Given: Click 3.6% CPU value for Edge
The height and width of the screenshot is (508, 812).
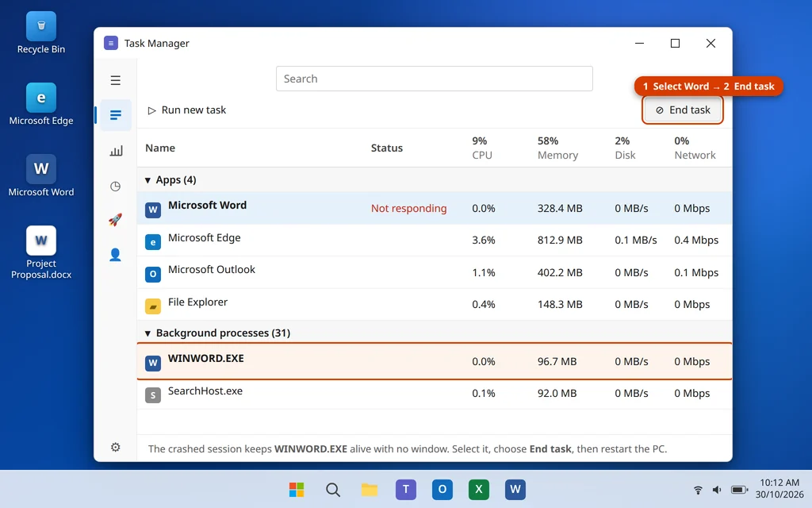Looking at the screenshot, I should pos(483,241).
